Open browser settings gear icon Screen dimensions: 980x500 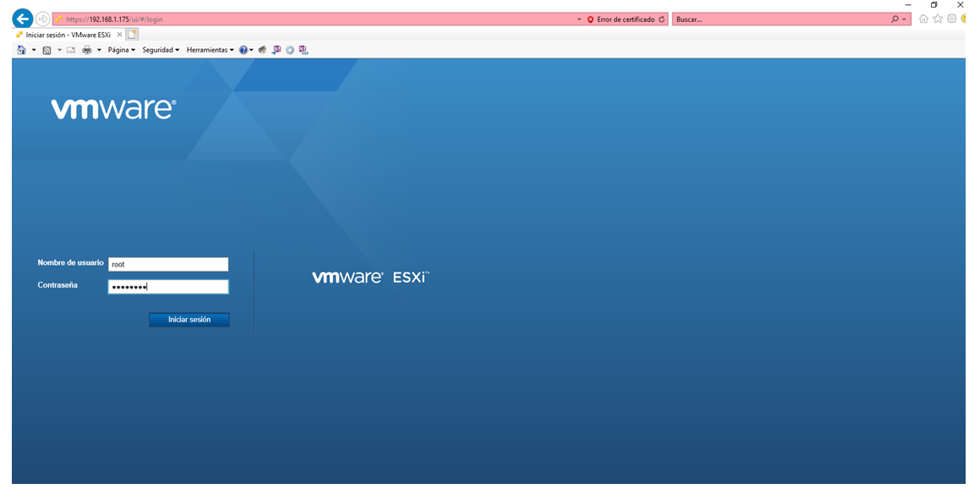point(952,19)
